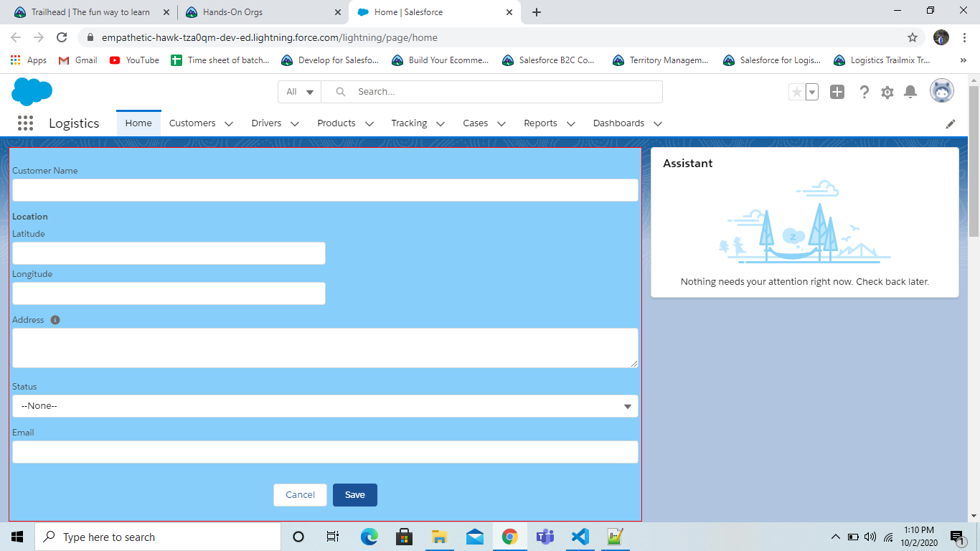This screenshot has width=980, height=551.
Task: Focus the Email input field
Action: pyautogui.click(x=325, y=452)
